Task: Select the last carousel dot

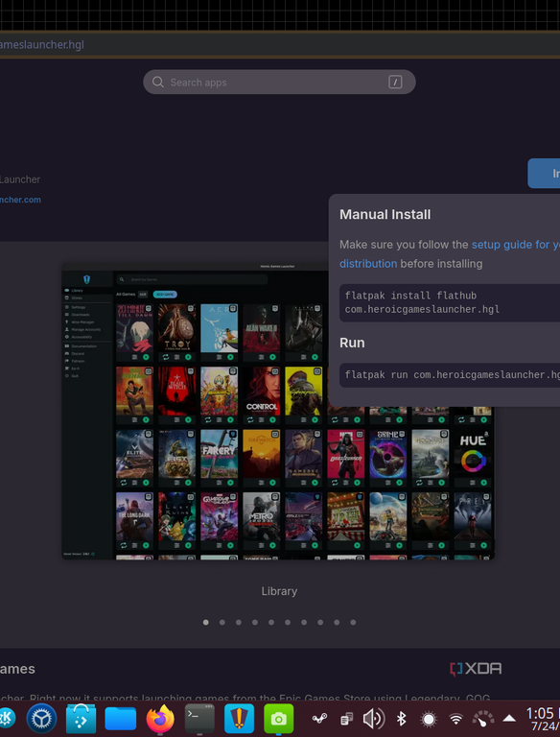Action: (353, 622)
